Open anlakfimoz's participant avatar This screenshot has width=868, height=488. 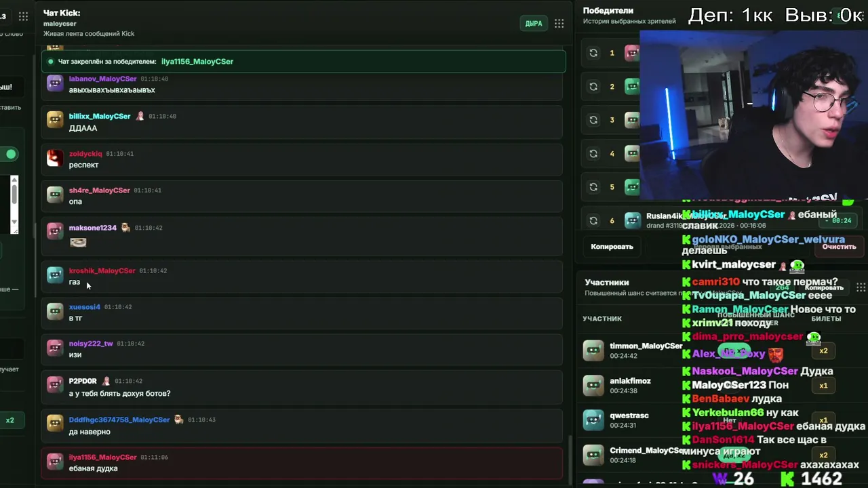pyautogui.click(x=593, y=385)
